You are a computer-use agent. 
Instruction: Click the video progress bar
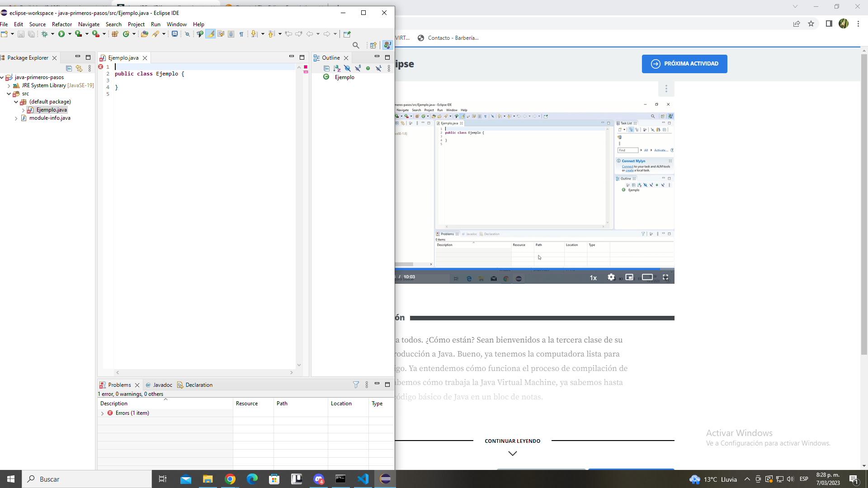point(534,269)
